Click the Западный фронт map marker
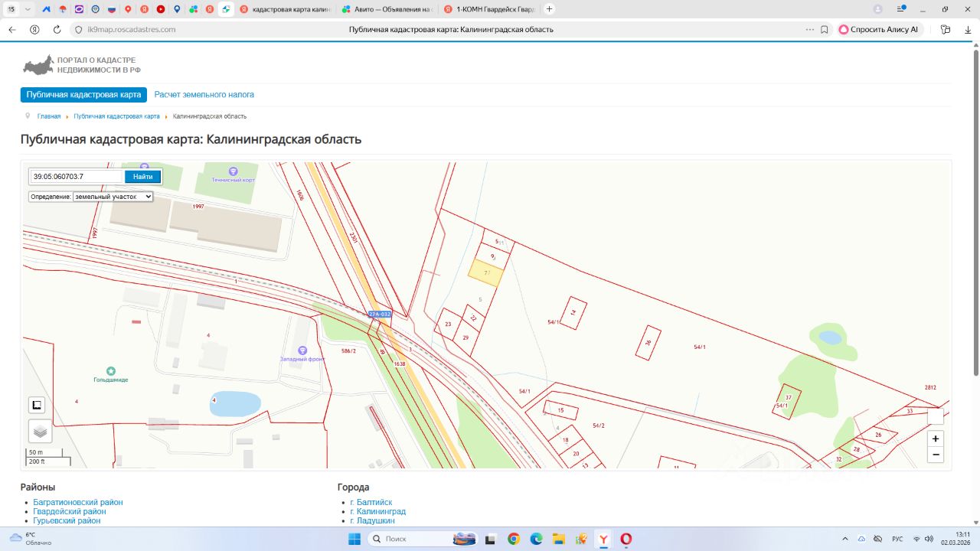This screenshot has height=551, width=980. (303, 350)
